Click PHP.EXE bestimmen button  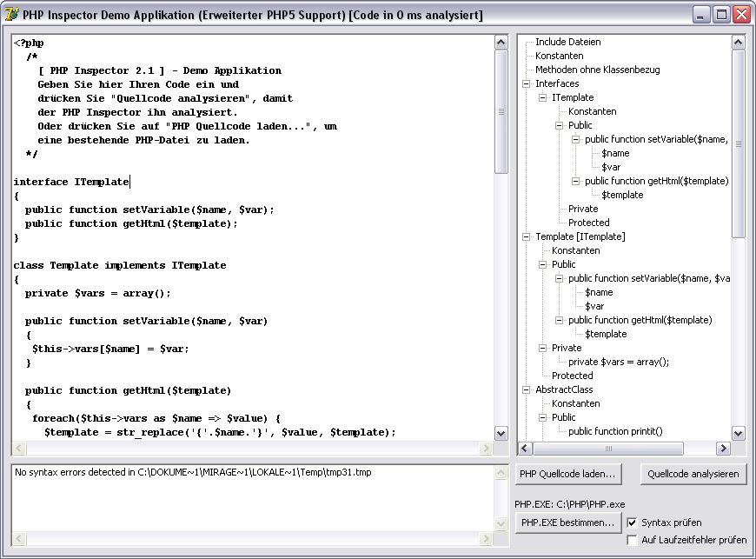coord(568,522)
